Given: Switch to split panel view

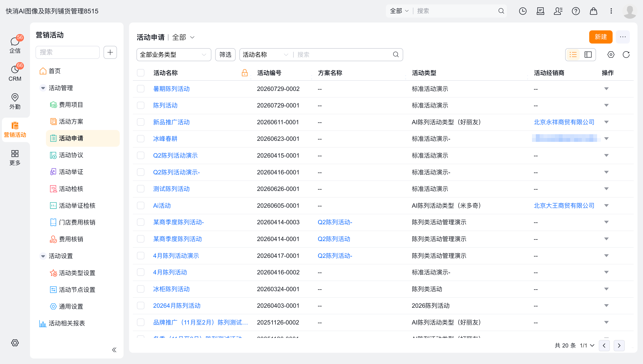Looking at the screenshot, I should tap(588, 55).
